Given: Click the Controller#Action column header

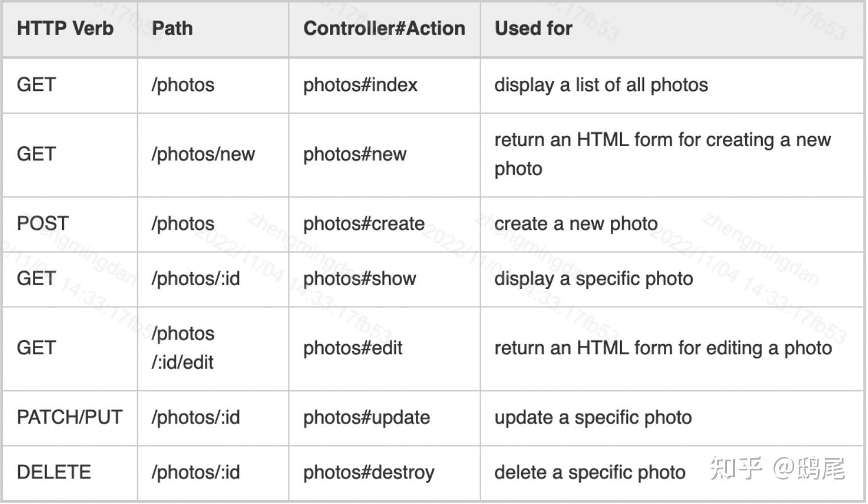Looking at the screenshot, I should tap(384, 28).
